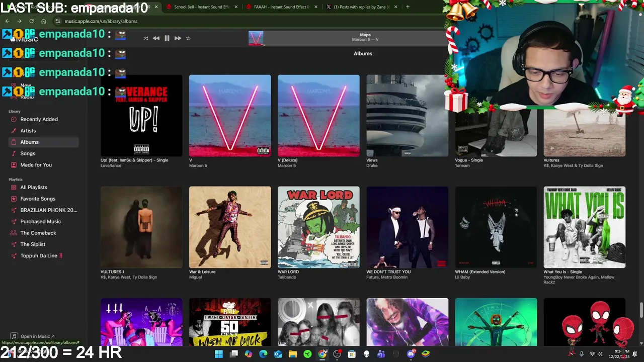This screenshot has height=362, width=644.
Task: Open the WAR LORD album cover
Action: 318,227
